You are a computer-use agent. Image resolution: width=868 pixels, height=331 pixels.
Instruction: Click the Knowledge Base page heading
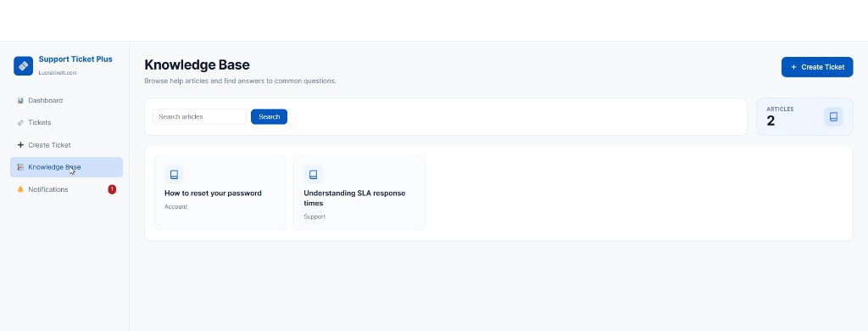point(197,65)
